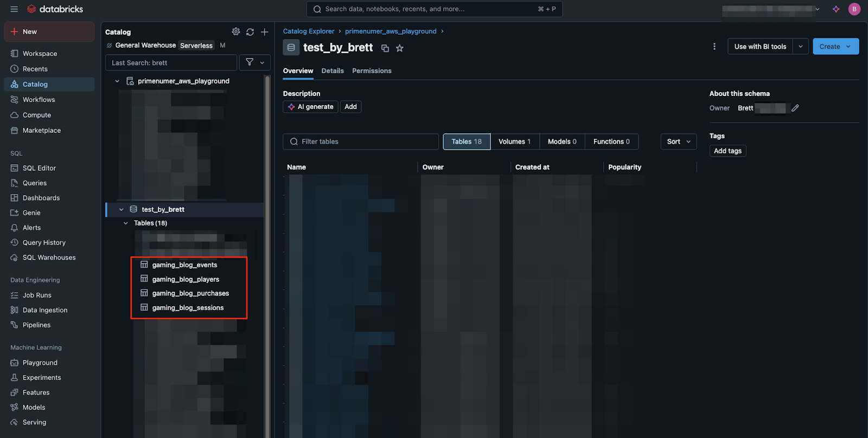Open Models in the sidebar
Viewport: 868px width, 438px height.
click(x=49, y=408)
